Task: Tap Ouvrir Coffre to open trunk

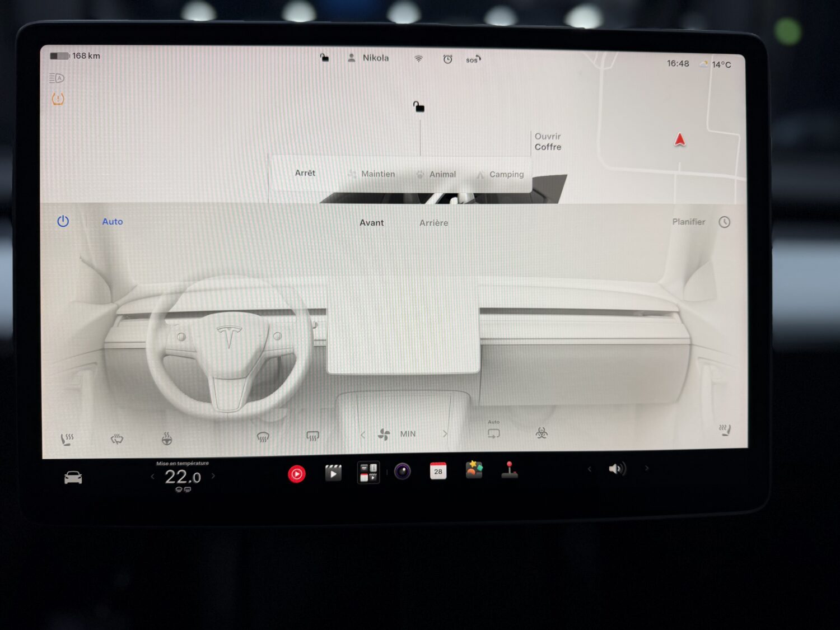Action: point(548,142)
